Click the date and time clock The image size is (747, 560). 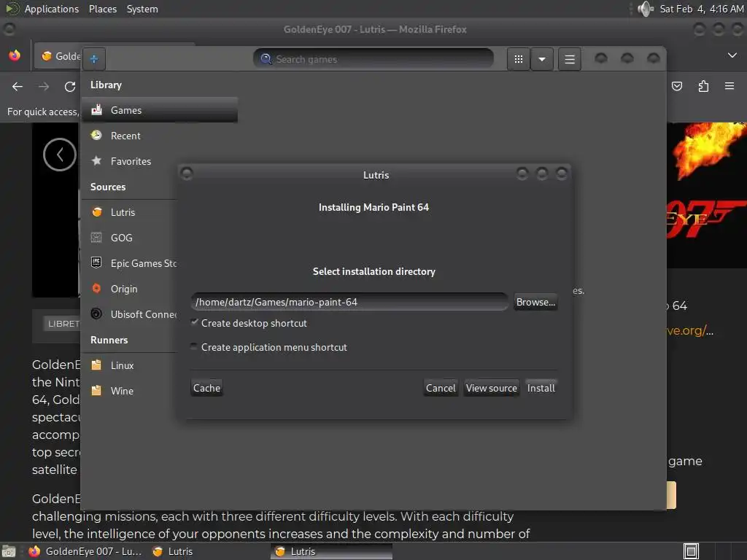tap(701, 9)
